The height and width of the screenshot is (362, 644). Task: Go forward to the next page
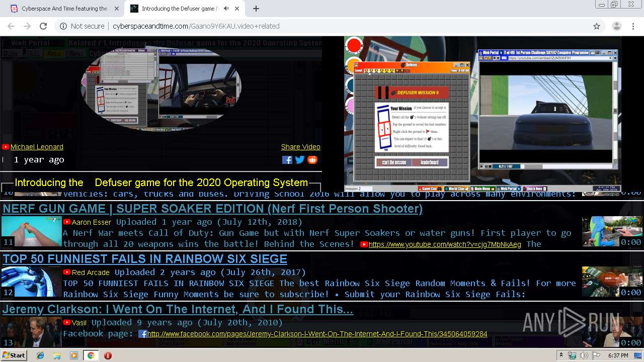point(27,26)
